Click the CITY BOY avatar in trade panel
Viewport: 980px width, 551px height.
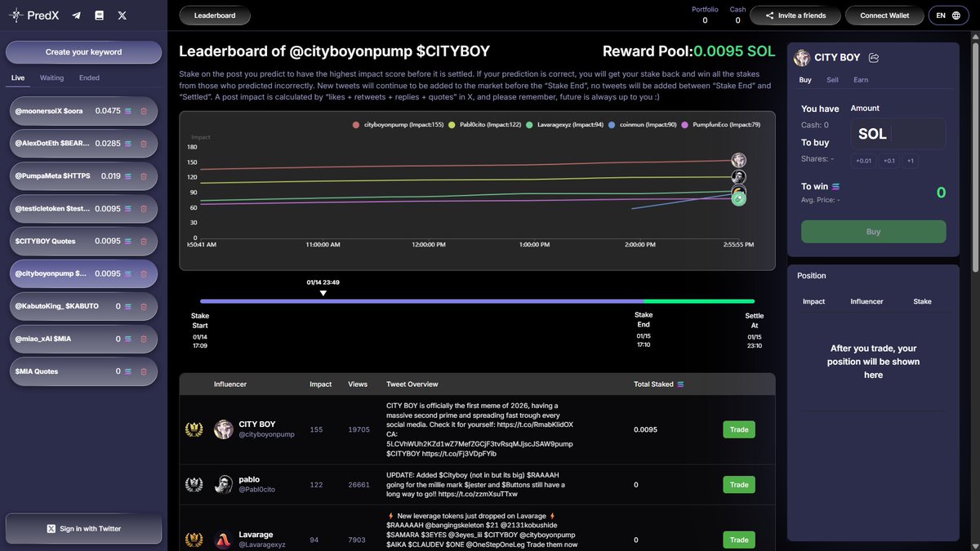(802, 58)
